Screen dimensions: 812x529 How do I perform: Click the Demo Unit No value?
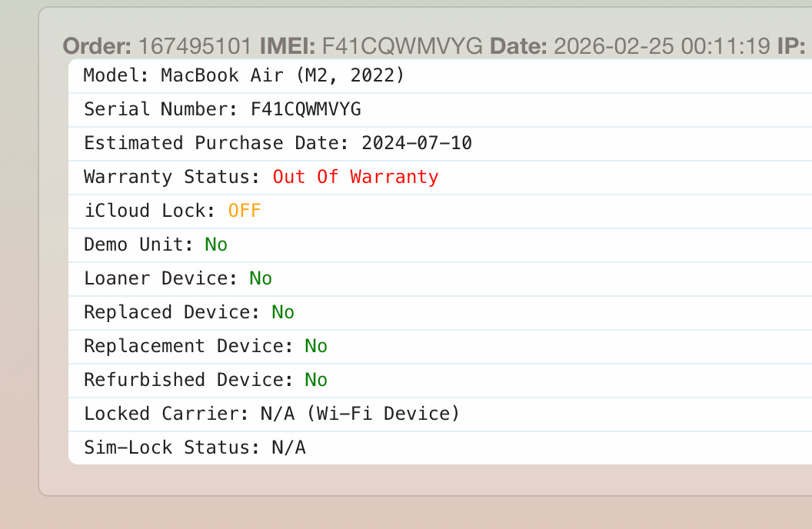pyautogui.click(x=216, y=245)
